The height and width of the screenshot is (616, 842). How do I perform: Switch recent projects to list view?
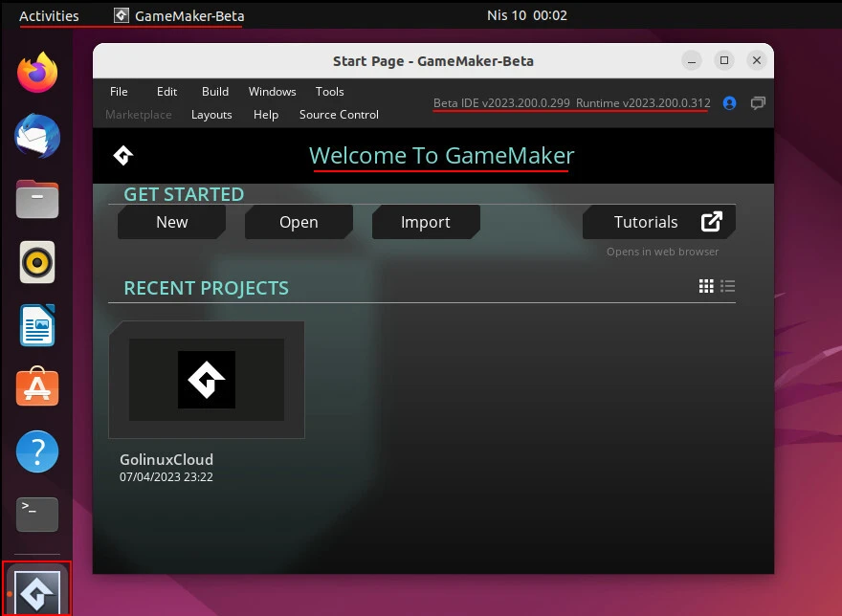727,286
